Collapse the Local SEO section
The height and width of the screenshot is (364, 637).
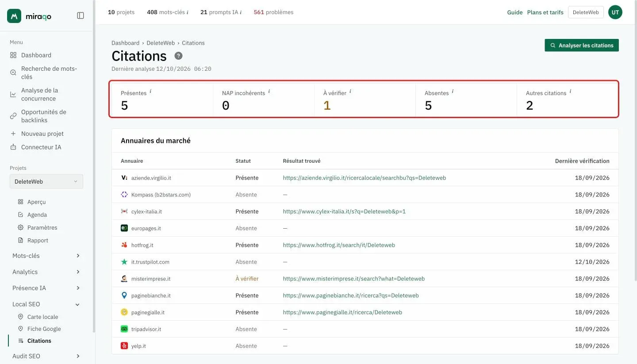46,304
